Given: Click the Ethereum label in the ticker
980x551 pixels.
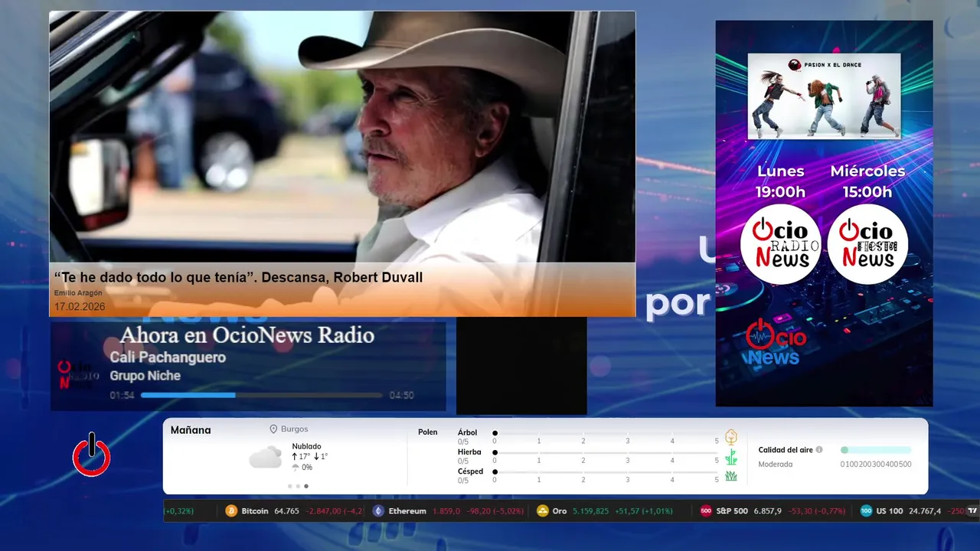Looking at the screenshot, I should click(x=407, y=511).
